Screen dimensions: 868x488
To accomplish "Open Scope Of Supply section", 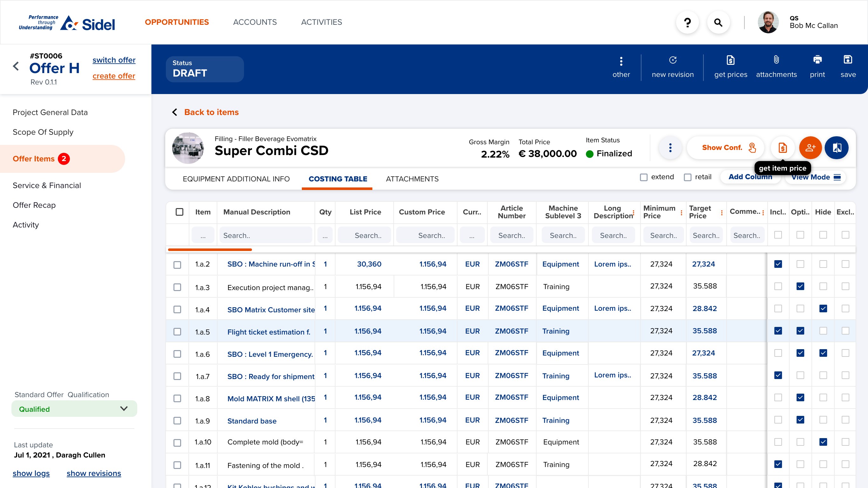I will (x=43, y=132).
